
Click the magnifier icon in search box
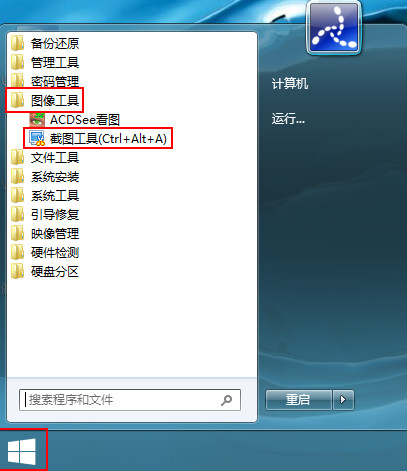tap(226, 400)
